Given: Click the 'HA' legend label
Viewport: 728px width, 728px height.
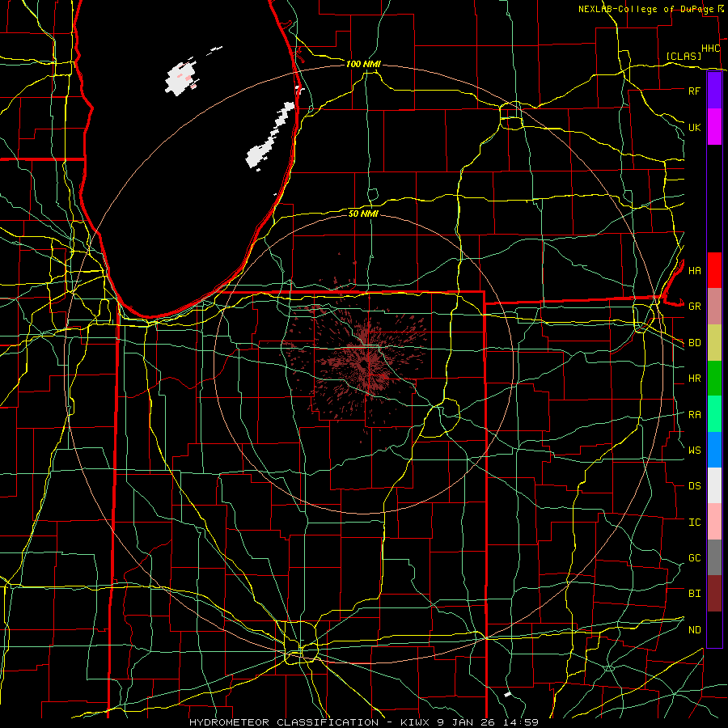Looking at the screenshot, I should tap(694, 271).
